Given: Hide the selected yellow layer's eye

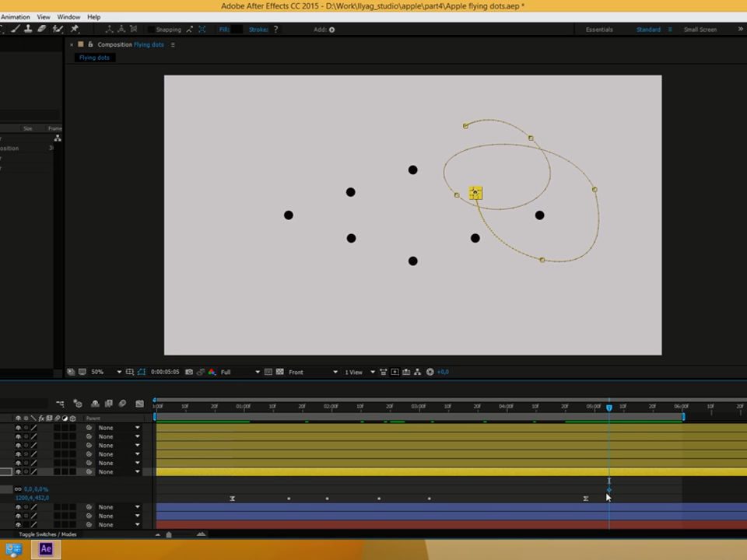Looking at the screenshot, I should [x=18, y=472].
